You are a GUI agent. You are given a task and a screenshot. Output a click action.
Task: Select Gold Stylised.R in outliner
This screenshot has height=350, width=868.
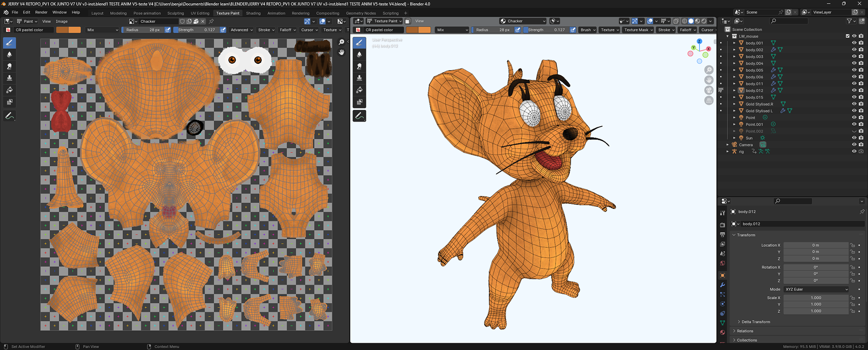[x=759, y=104]
